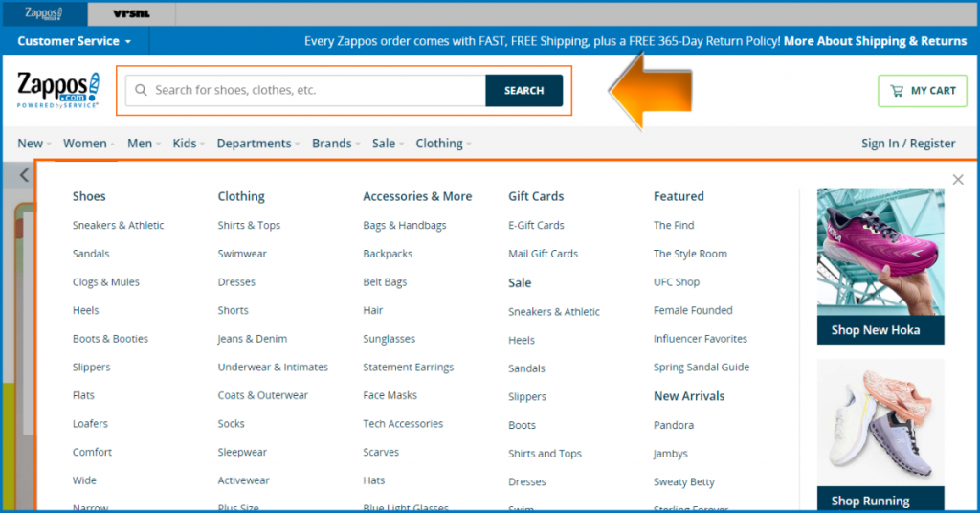Expand the Women menu

(89, 144)
